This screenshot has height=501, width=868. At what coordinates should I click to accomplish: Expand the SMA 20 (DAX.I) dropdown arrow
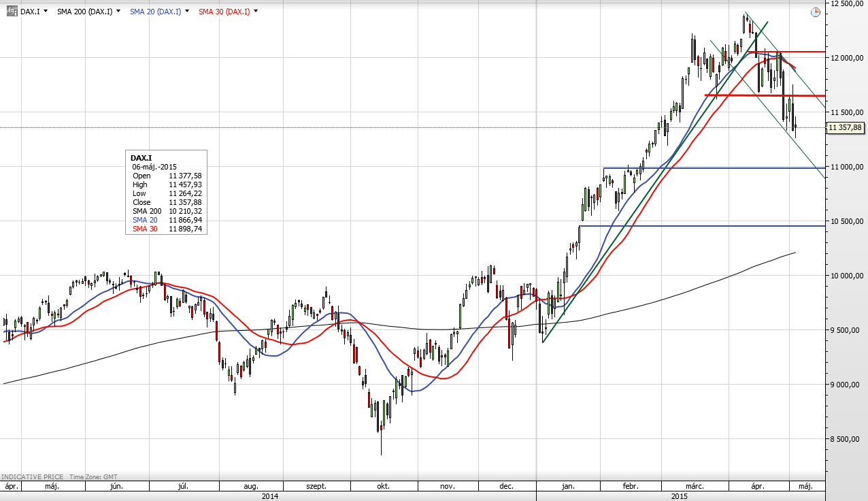click(x=188, y=12)
